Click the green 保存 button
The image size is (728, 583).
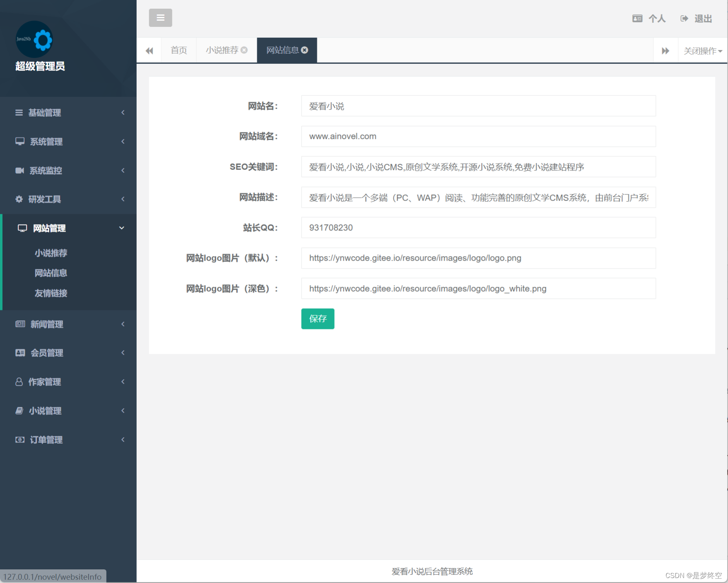pos(318,319)
